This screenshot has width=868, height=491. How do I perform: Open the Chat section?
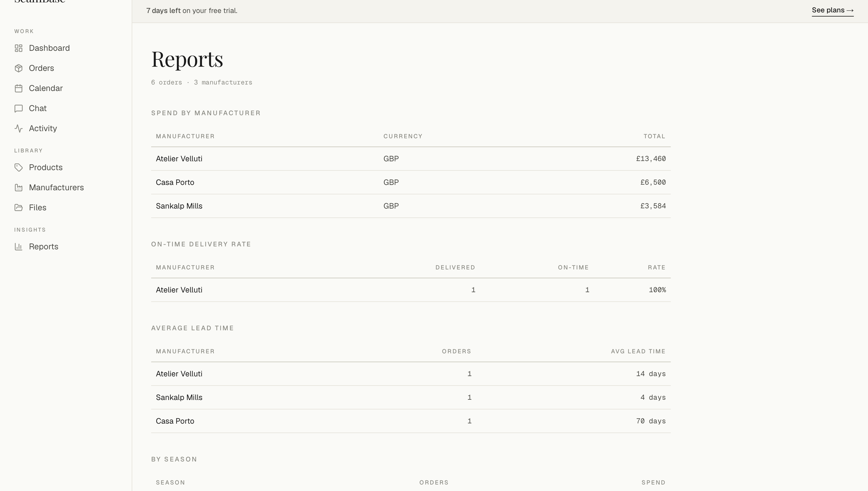[38, 108]
